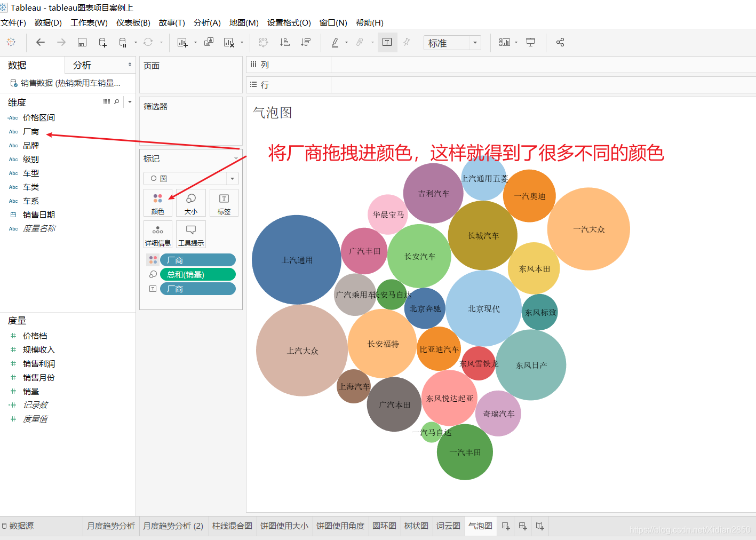Click the undo back arrow
This screenshot has height=540, width=756.
coord(41,42)
